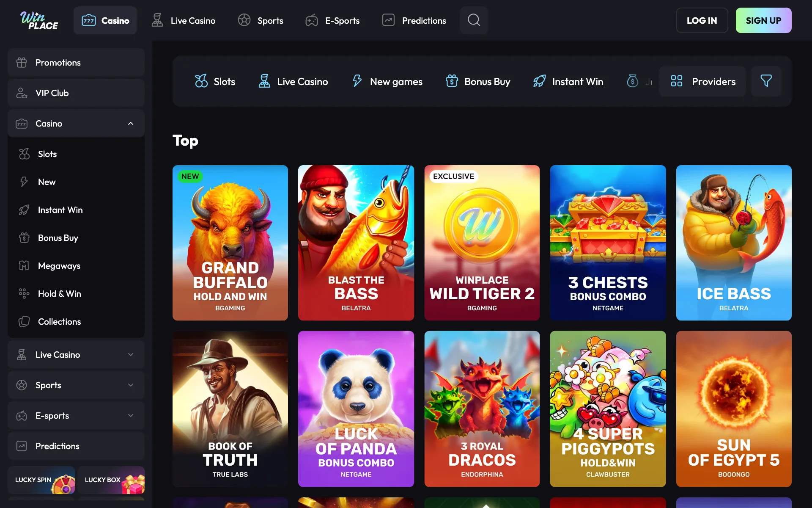Open the 4 Super Piggypots Hold&Win game

coord(608,409)
